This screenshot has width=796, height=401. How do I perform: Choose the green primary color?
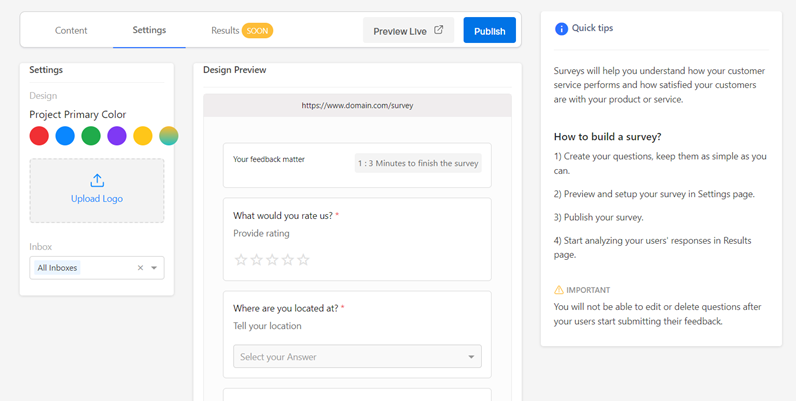tap(91, 136)
